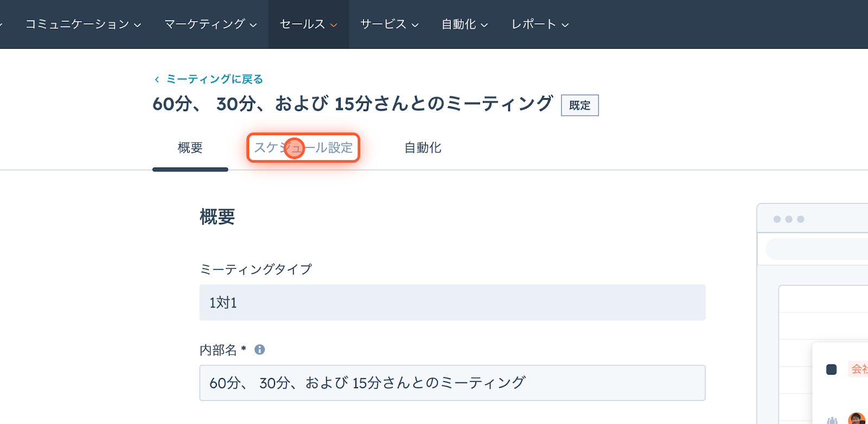Expand the マーケティング menu

pyautogui.click(x=210, y=24)
